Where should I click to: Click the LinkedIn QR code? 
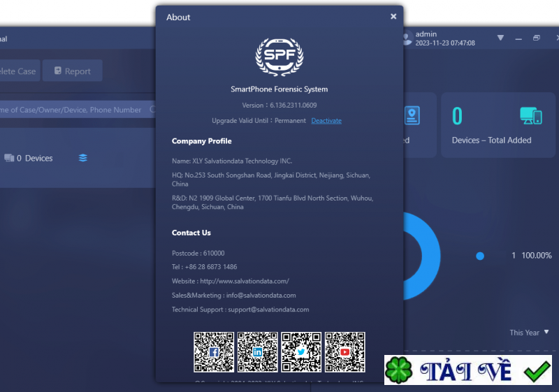[257, 352]
